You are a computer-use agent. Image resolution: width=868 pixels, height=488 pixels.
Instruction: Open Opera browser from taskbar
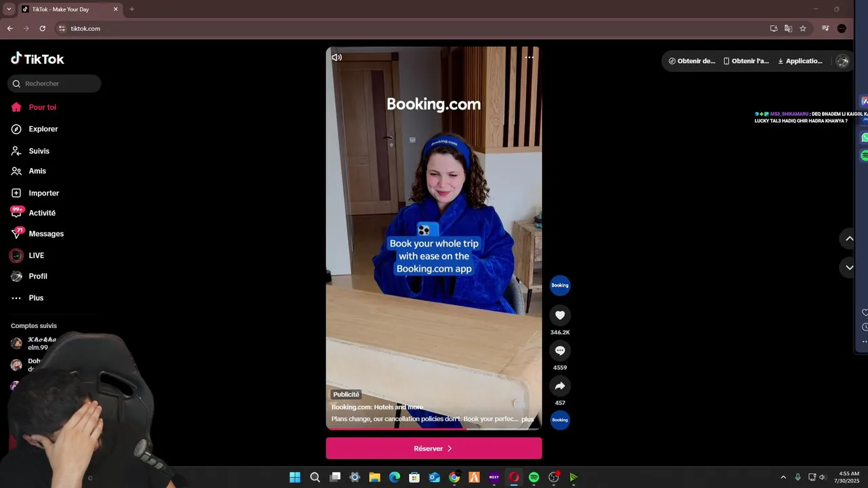pos(514,477)
